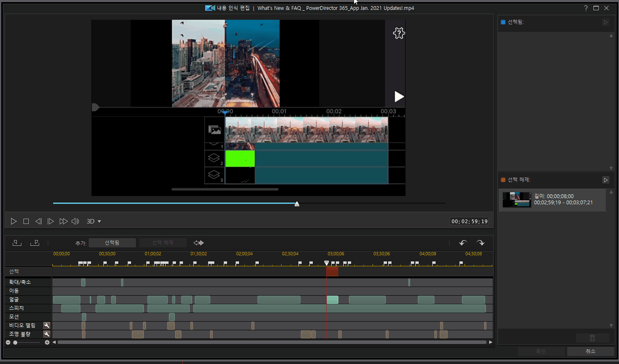Select the 00;02;59;19 deselected clip thumbnail
The width and height of the screenshot is (619, 364).
coord(517,200)
